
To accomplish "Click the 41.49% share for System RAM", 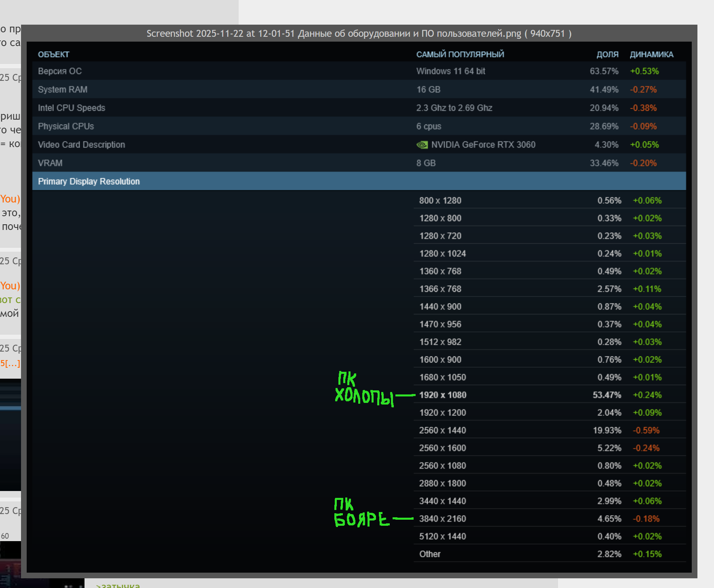I will click(604, 89).
